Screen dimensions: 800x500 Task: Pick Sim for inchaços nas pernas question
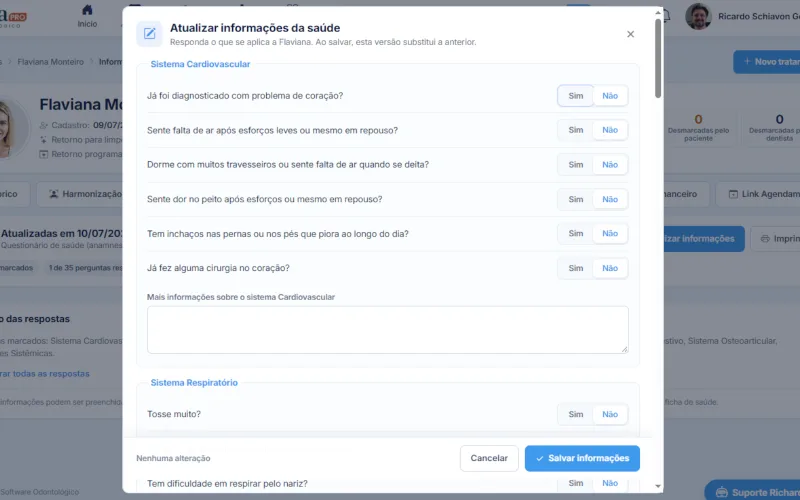click(x=576, y=234)
